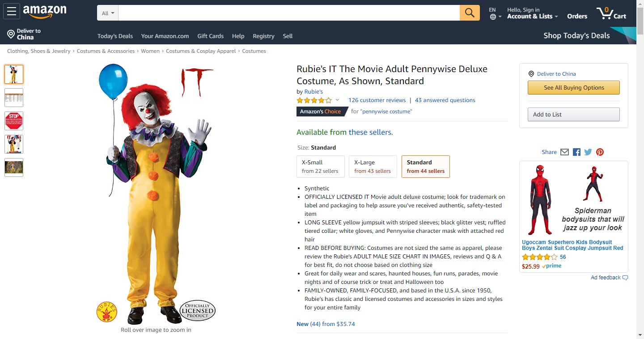
Task: Open Today's Deals in navigation bar
Action: click(x=115, y=36)
